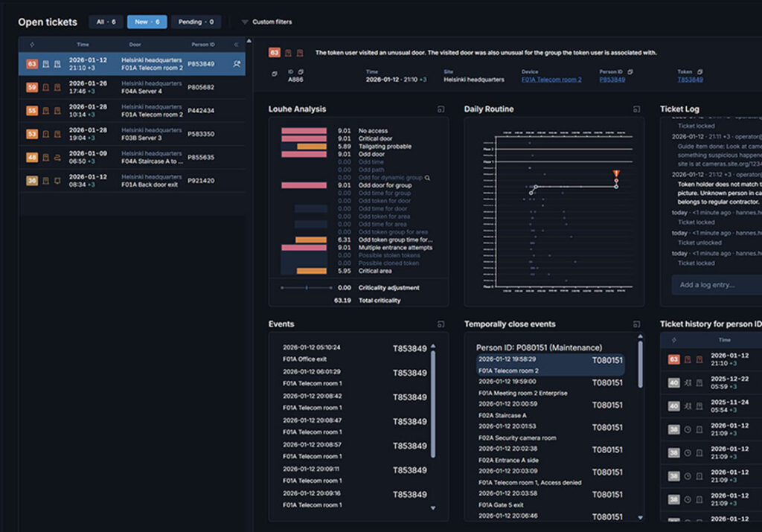Copy the Person ID in header
The image size is (762, 532).
tap(630, 72)
